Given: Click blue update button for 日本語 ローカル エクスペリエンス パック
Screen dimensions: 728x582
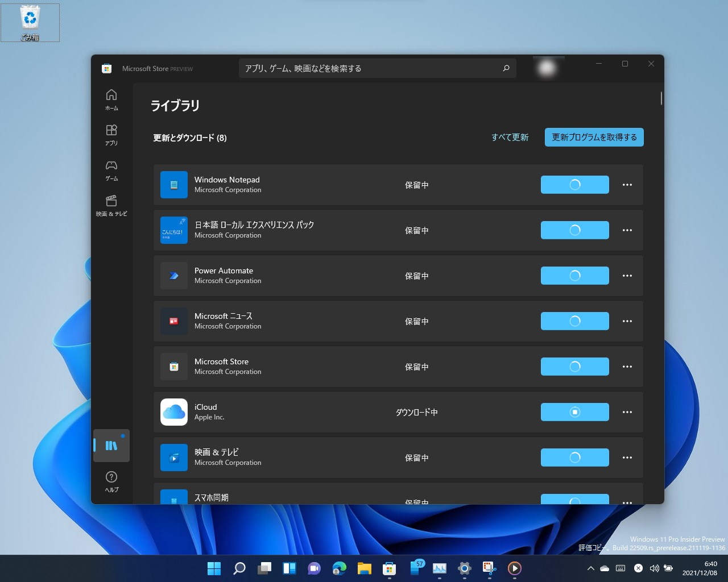Looking at the screenshot, I should pos(575,230).
